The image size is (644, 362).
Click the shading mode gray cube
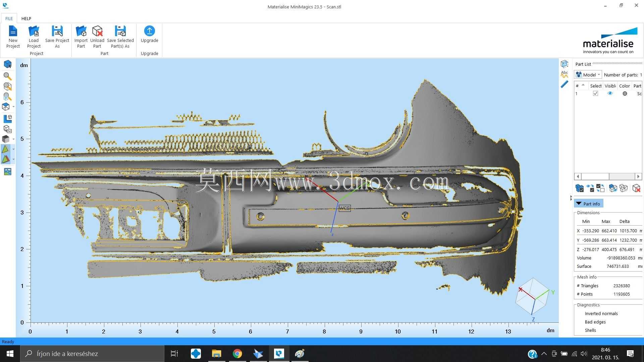click(6, 139)
